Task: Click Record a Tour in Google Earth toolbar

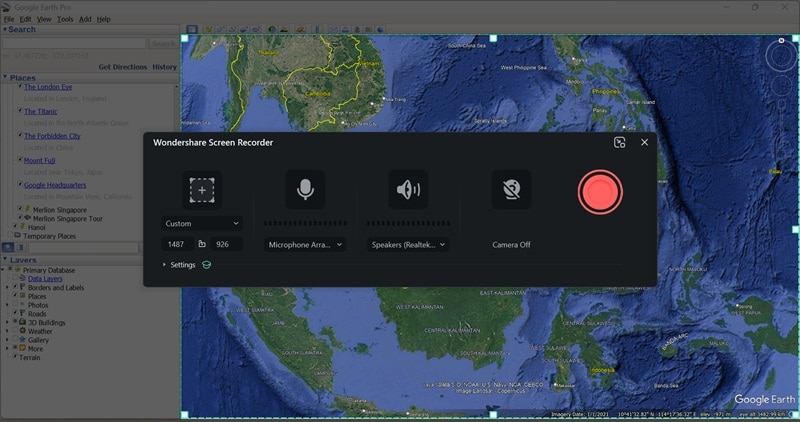Action: click(256, 30)
